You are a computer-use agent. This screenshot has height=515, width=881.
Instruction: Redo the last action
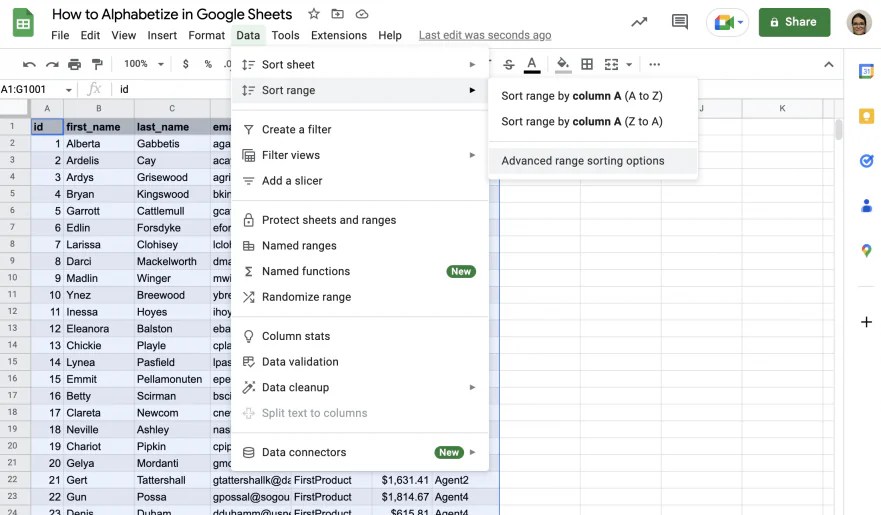pyautogui.click(x=52, y=64)
